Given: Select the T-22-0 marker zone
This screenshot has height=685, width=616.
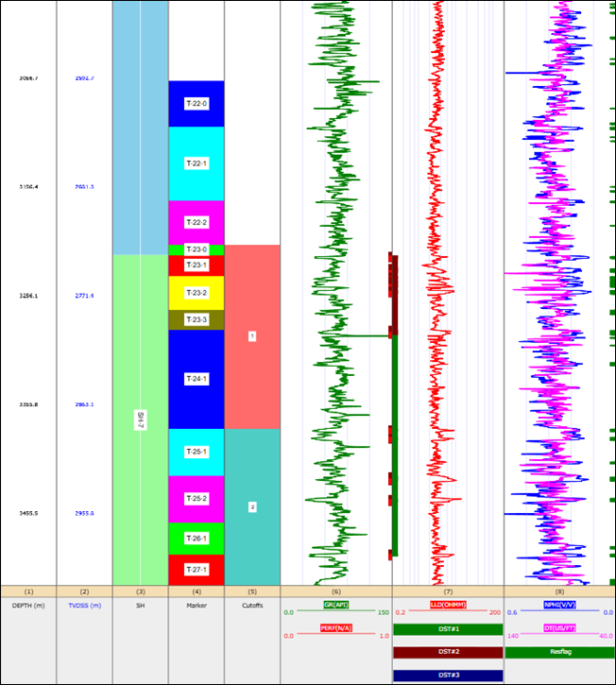Looking at the screenshot, I should point(197,103).
